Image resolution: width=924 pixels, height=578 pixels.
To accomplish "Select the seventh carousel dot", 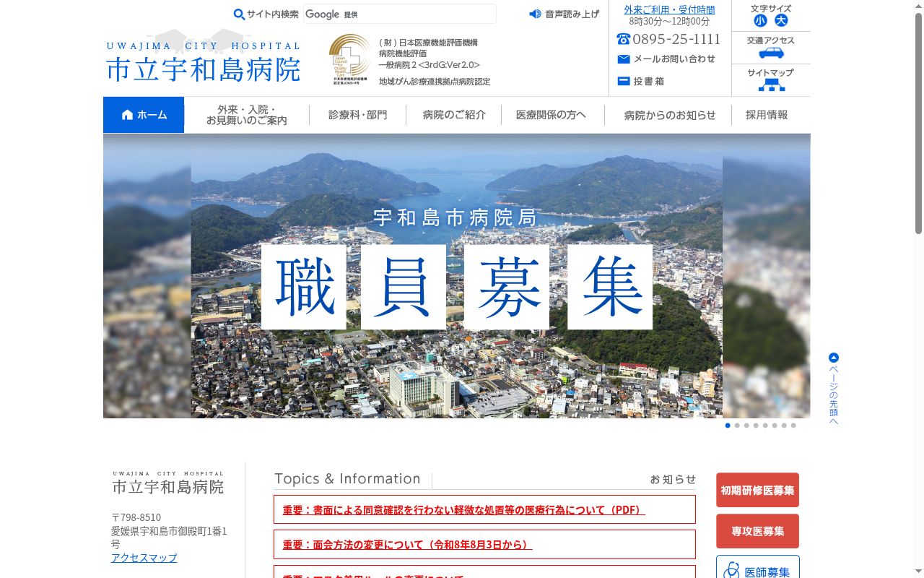I will click(x=784, y=426).
